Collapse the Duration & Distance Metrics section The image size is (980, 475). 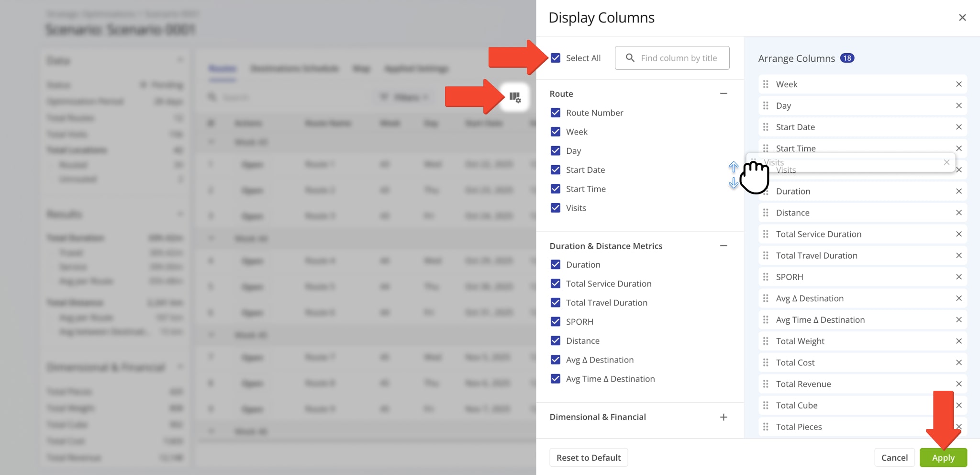pos(724,246)
